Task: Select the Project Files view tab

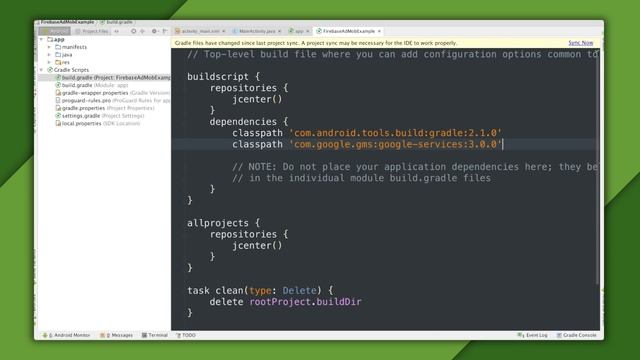Action: [x=91, y=31]
